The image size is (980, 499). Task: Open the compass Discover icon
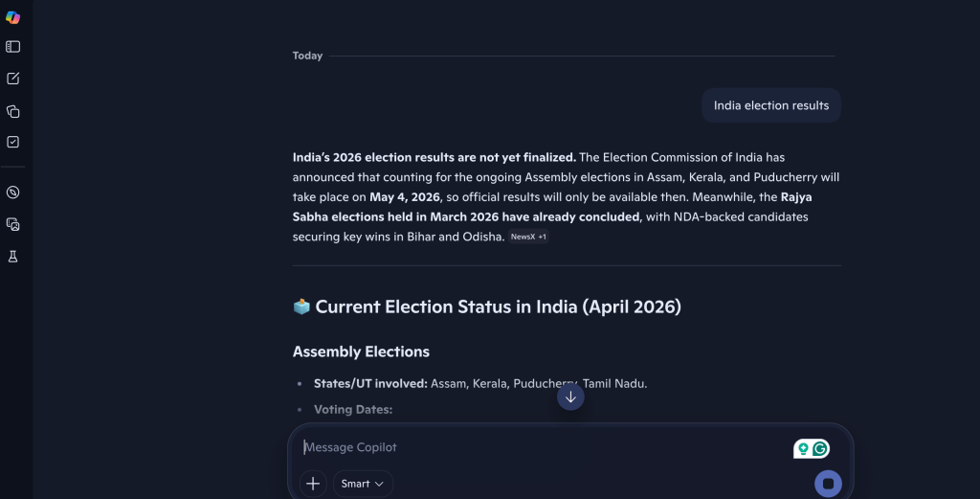[13, 193]
